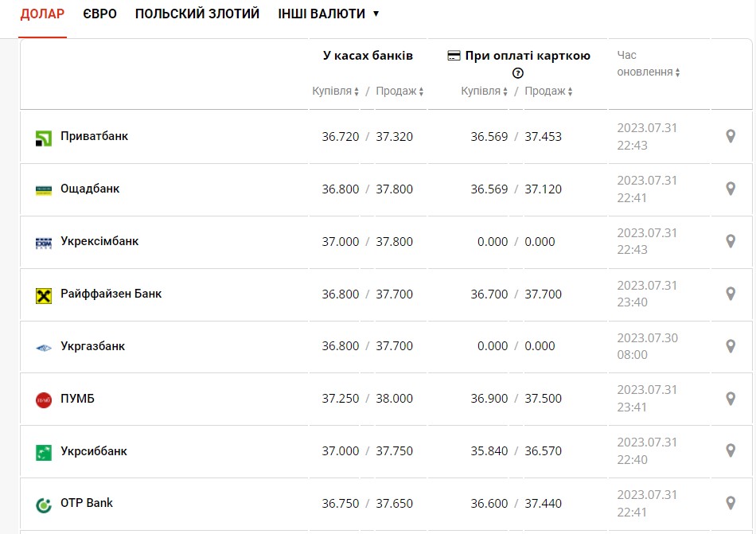This screenshot has width=756, height=534.
Task: Open the Ощадбанк location map pin
Action: pyautogui.click(x=731, y=189)
